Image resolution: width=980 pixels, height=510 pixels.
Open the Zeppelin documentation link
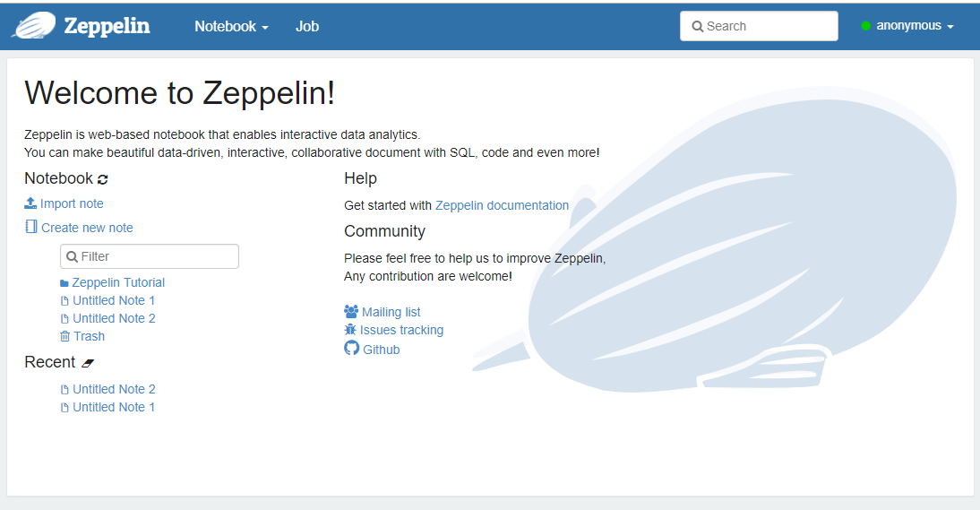click(502, 205)
